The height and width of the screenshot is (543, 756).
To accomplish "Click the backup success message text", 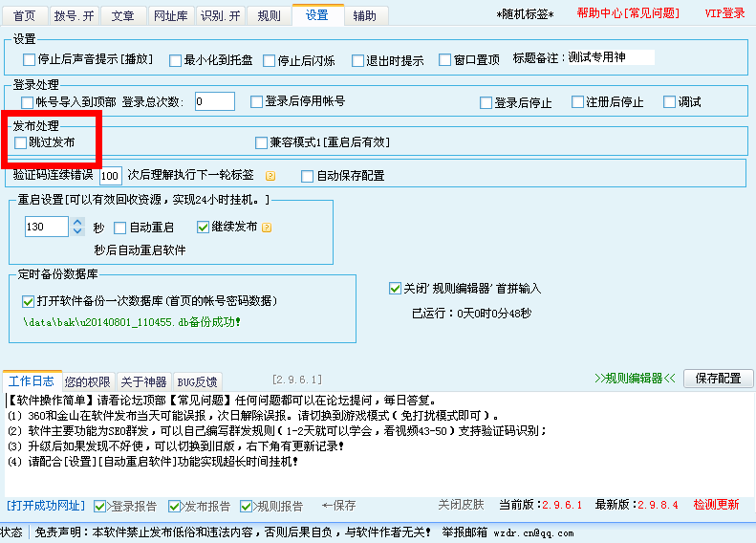I will (132, 322).
